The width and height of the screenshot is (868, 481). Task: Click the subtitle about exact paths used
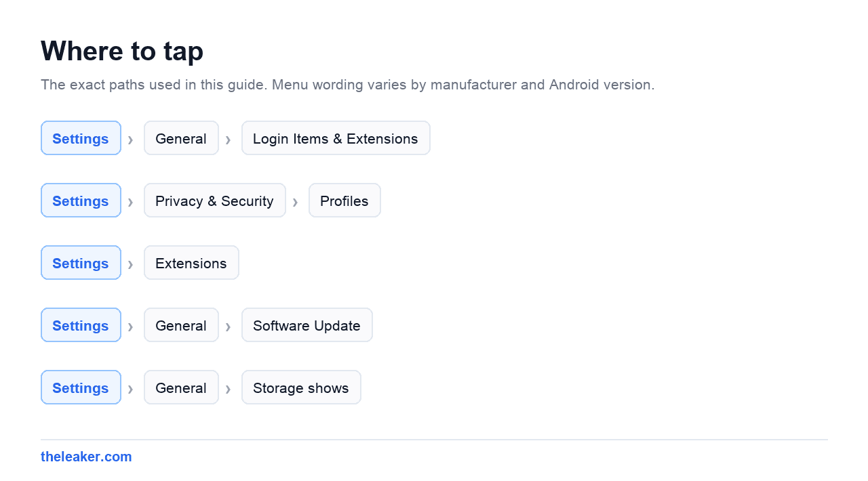click(348, 85)
